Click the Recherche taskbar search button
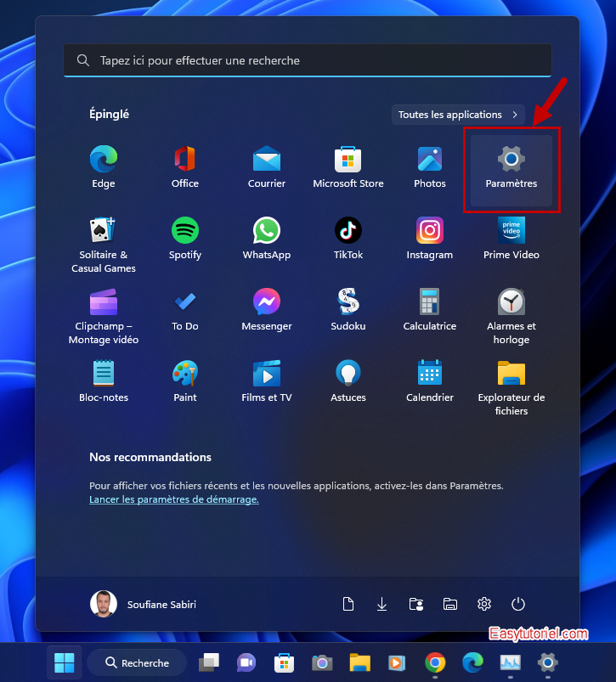The width and height of the screenshot is (616, 682). pos(136,662)
